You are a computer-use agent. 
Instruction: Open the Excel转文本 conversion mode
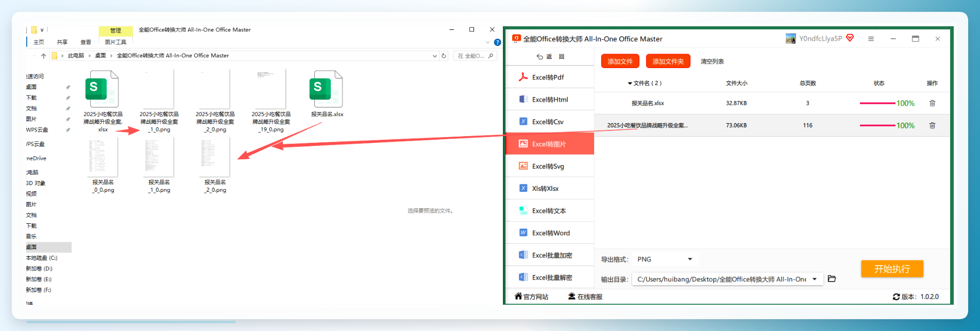click(550, 210)
